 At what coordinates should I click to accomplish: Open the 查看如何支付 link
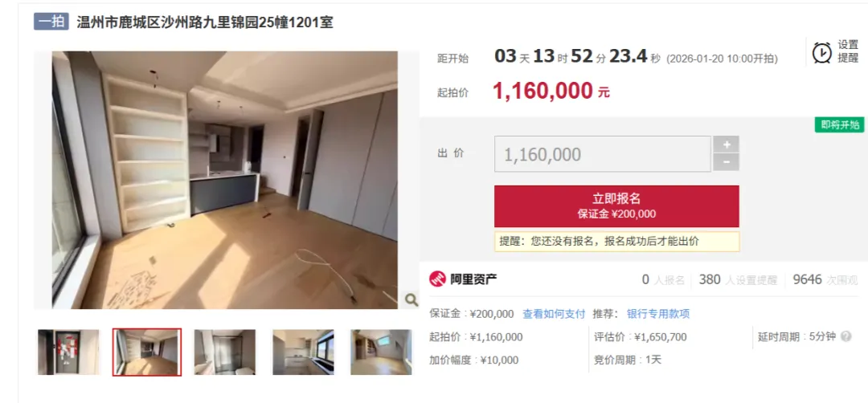point(554,313)
